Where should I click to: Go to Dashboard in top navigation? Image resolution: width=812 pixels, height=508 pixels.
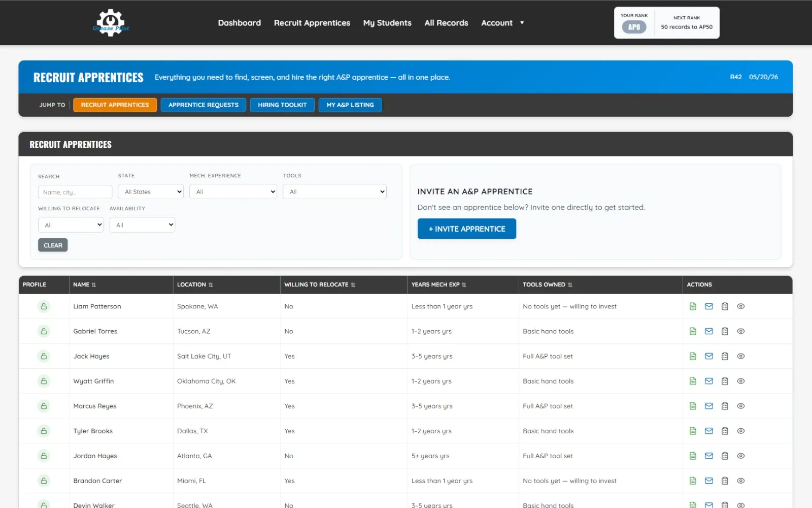pyautogui.click(x=240, y=23)
